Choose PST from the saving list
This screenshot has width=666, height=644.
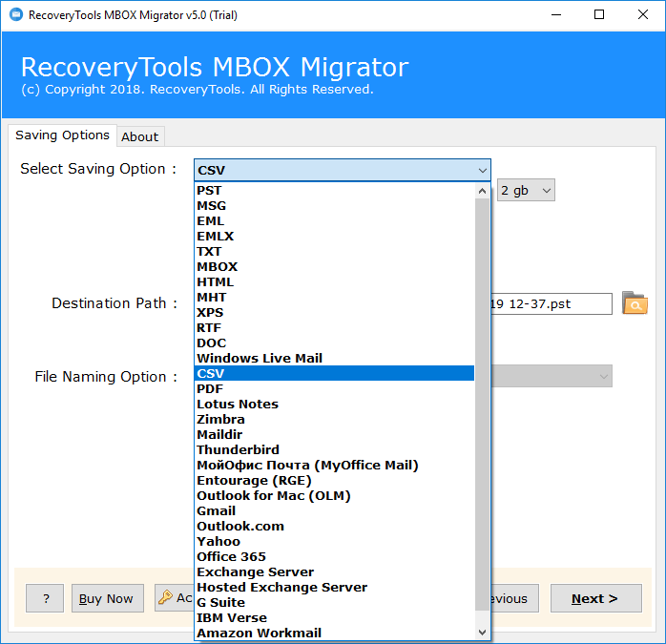click(x=335, y=190)
